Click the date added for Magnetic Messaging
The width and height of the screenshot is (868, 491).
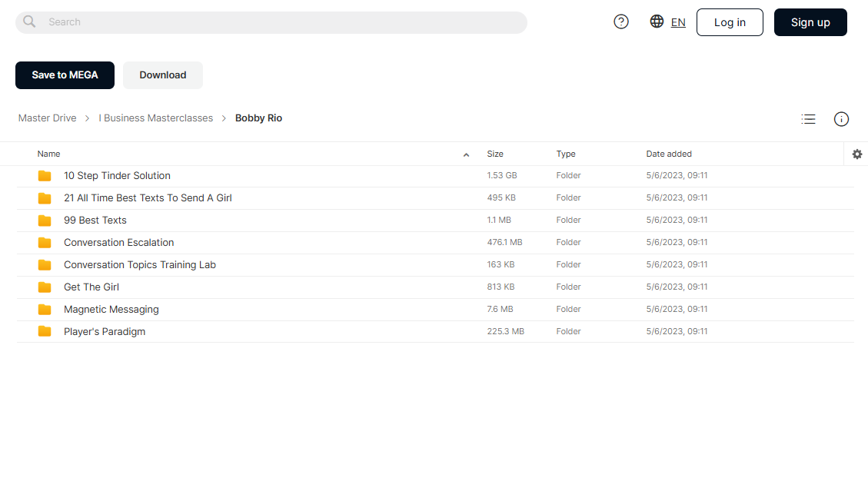coord(677,309)
